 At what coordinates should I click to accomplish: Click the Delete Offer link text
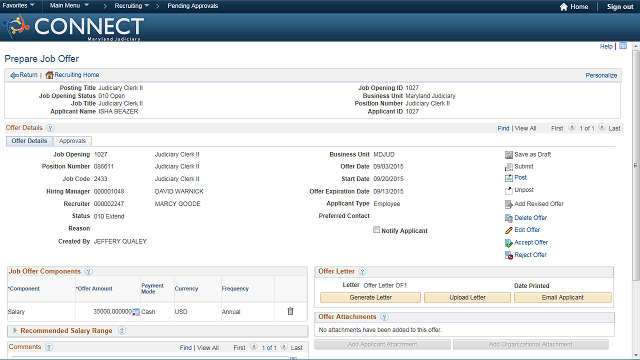(531, 218)
